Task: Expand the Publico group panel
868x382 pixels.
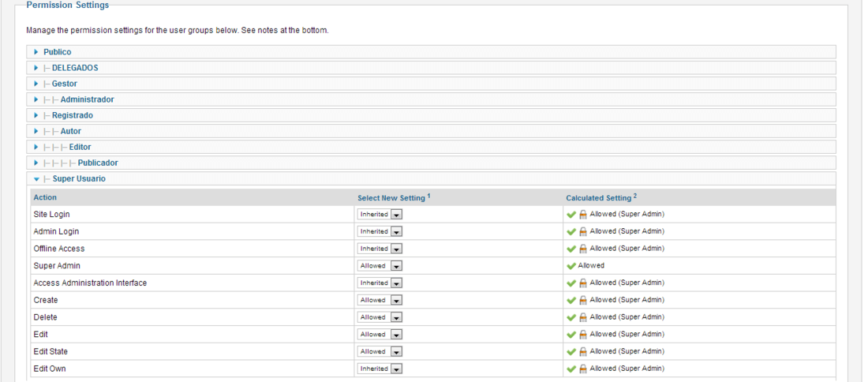Action: pos(431,52)
